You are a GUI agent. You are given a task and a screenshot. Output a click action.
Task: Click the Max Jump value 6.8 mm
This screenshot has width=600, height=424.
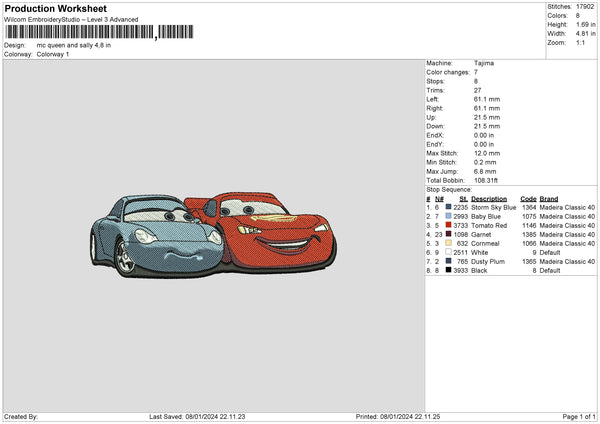coord(485,171)
